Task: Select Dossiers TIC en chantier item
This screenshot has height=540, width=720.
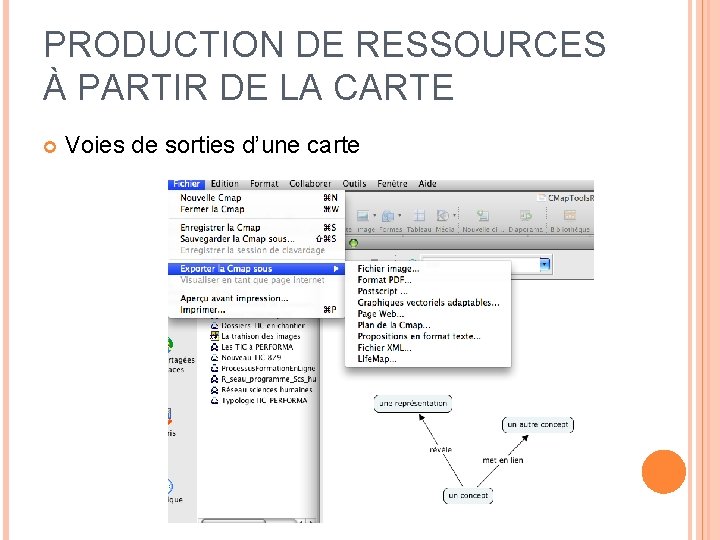Action: point(263,326)
